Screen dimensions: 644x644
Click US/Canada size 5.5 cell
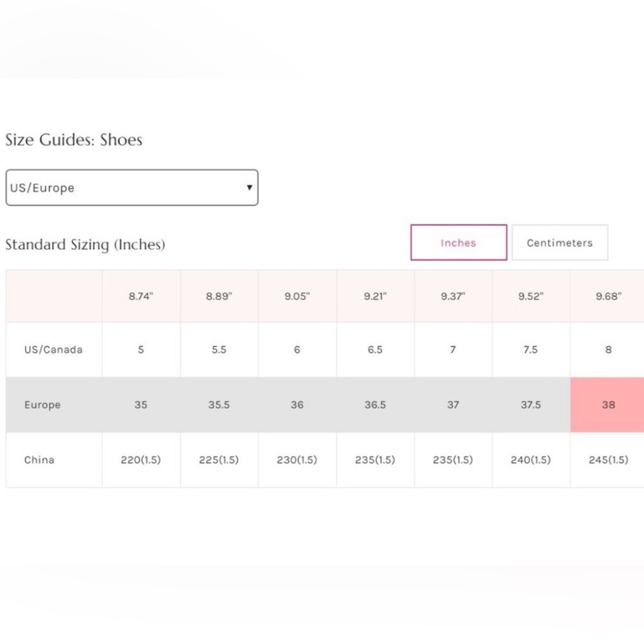pyautogui.click(x=219, y=350)
